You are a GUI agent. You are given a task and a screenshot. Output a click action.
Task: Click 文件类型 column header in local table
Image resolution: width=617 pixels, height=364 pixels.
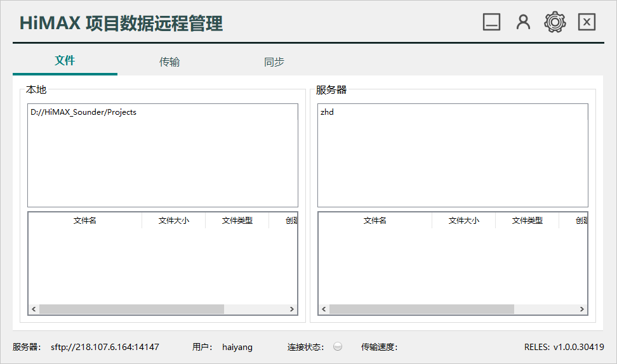(x=237, y=221)
